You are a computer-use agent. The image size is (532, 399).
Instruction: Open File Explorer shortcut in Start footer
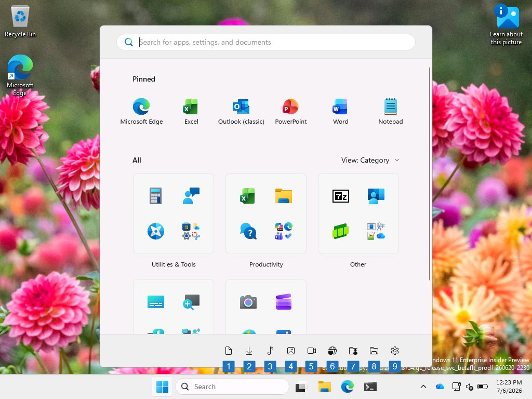coord(374,351)
